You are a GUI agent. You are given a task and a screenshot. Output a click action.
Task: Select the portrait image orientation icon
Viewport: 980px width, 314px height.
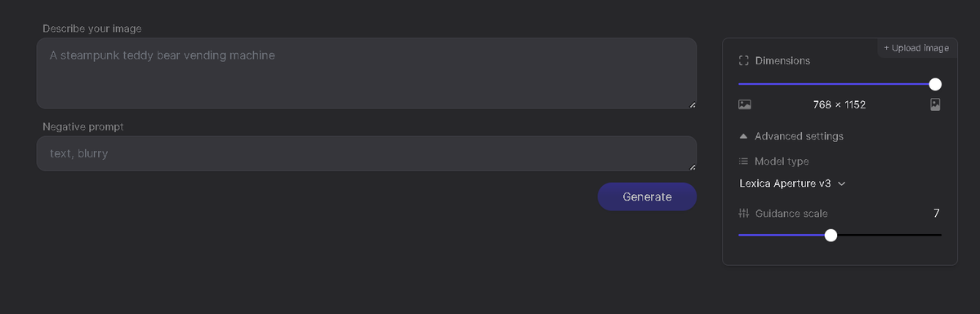(935, 104)
